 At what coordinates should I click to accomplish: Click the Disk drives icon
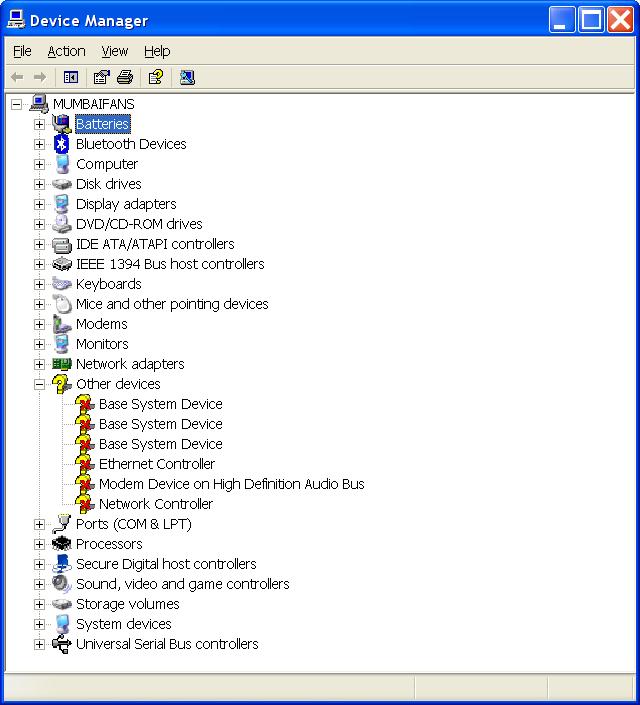pyautogui.click(x=62, y=184)
